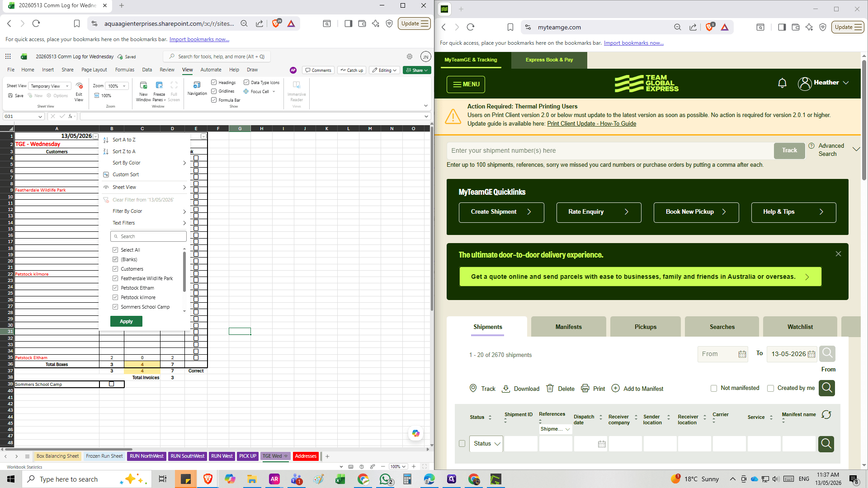
Task: Open Copilot floating icon in Excel
Action: coord(415,433)
